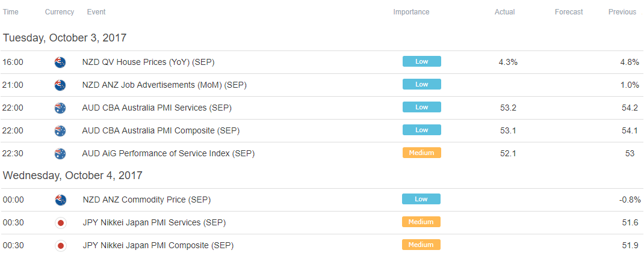Click the New Zealand flag beside ANZ Job Advertisements
Image resolution: width=644 pixels, height=253 pixels.
pos(60,85)
